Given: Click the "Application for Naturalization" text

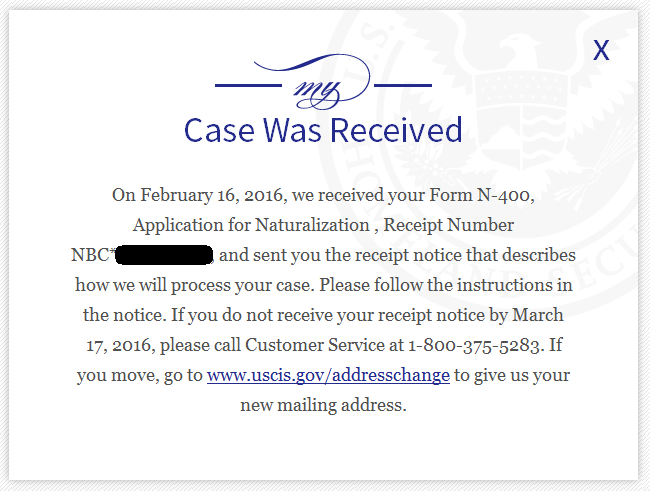Looking at the screenshot, I should click(x=251, y=225).
